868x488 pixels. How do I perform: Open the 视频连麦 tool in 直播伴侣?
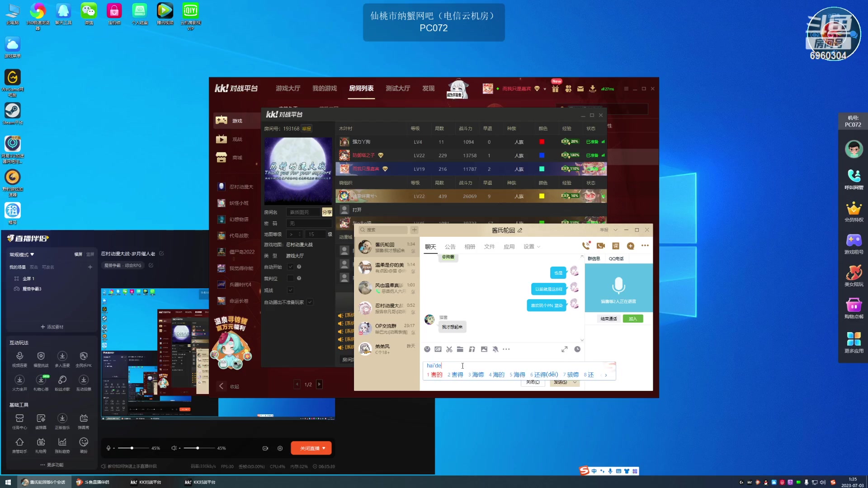[19, 359]
